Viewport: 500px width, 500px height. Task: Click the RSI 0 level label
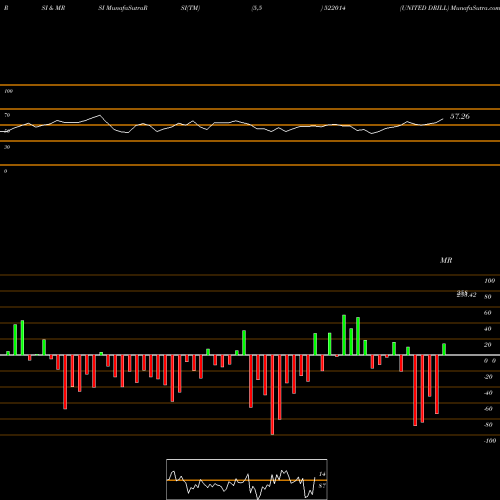pyautogui.click(x=5, y=171)
